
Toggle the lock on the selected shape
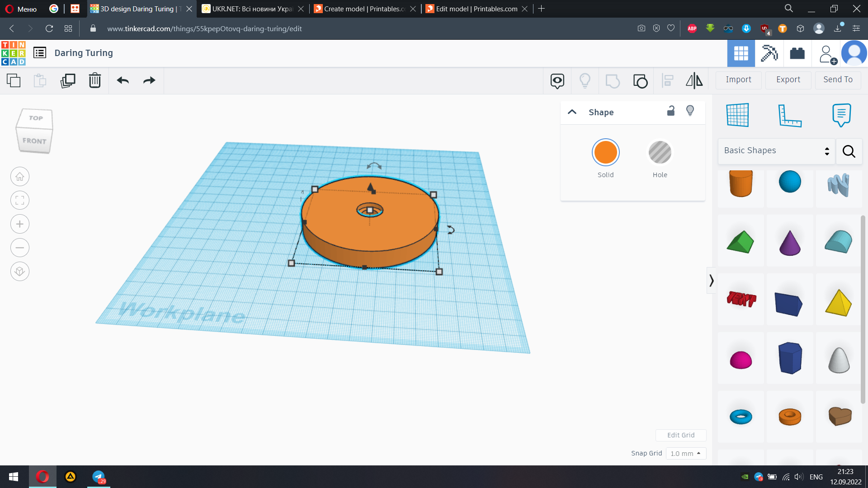(671, 110)
